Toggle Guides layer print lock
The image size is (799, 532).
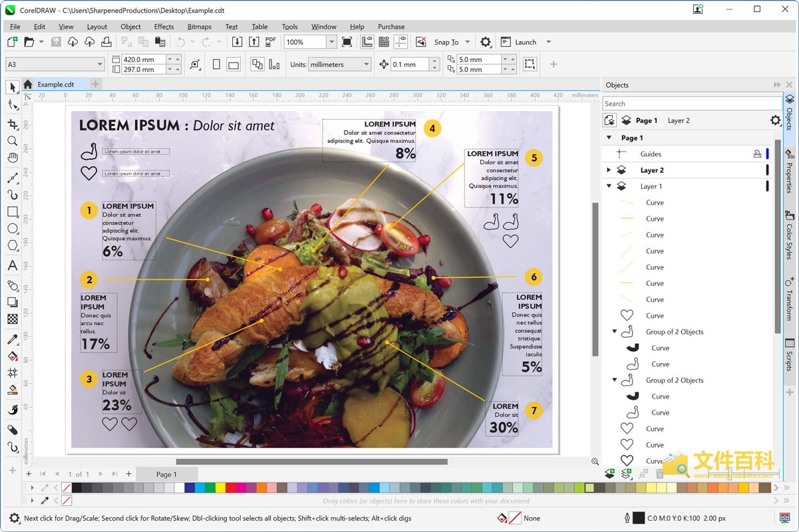[x=757, y=154]
